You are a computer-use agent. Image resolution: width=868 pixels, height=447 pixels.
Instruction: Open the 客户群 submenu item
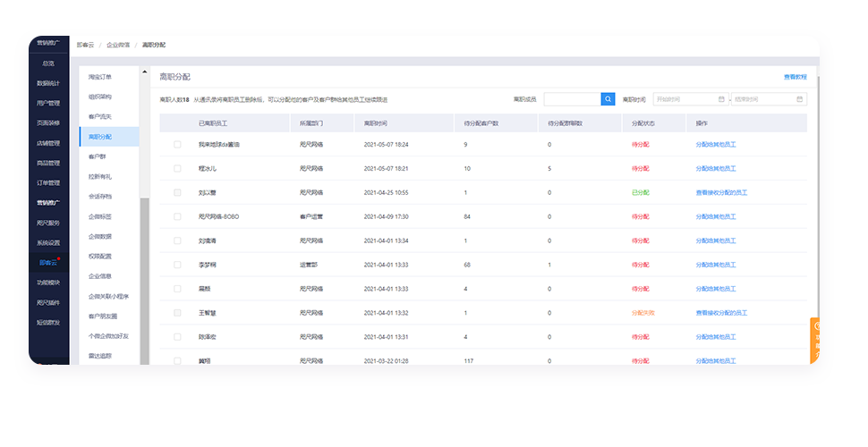98,156
